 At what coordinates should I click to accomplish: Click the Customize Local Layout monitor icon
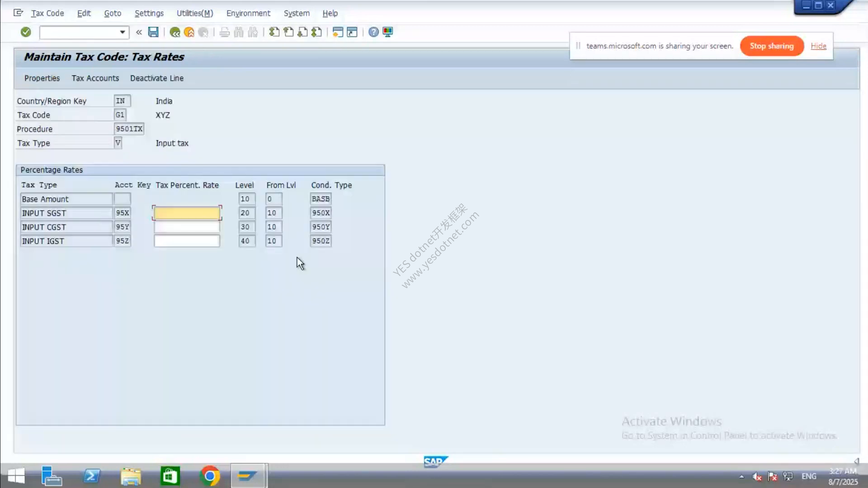tap(388, 32)
